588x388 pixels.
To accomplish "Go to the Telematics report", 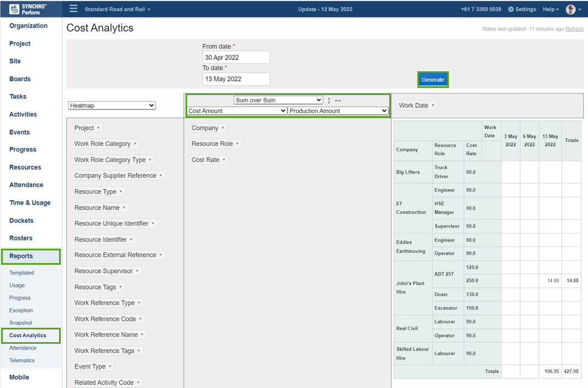I will click(22, 360).
